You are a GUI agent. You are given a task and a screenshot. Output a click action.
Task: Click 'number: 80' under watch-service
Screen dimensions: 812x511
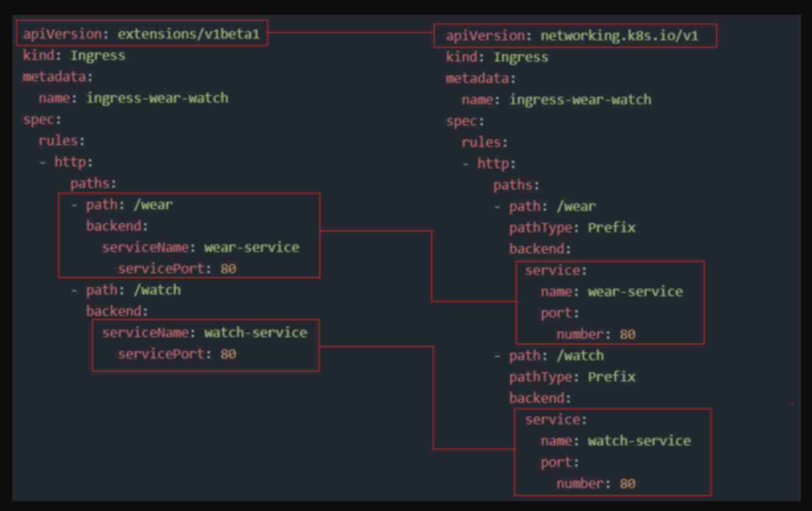click(x=596, y=484)
